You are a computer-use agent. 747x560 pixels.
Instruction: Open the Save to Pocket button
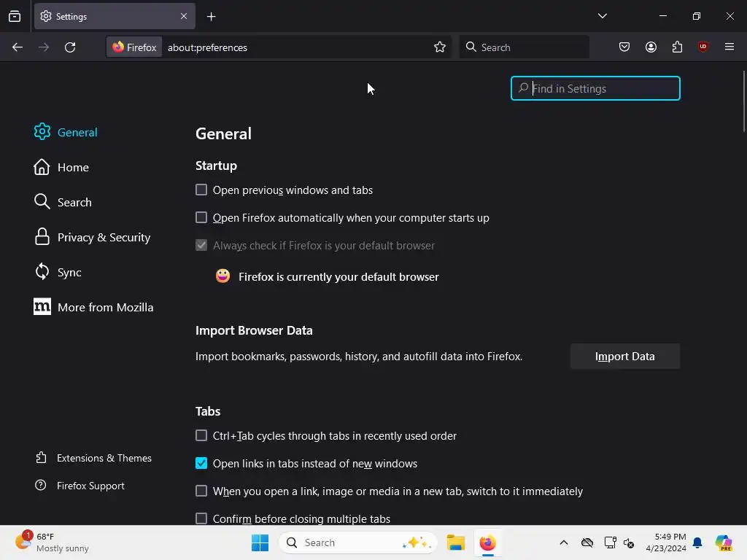click(x=624, y=47)
